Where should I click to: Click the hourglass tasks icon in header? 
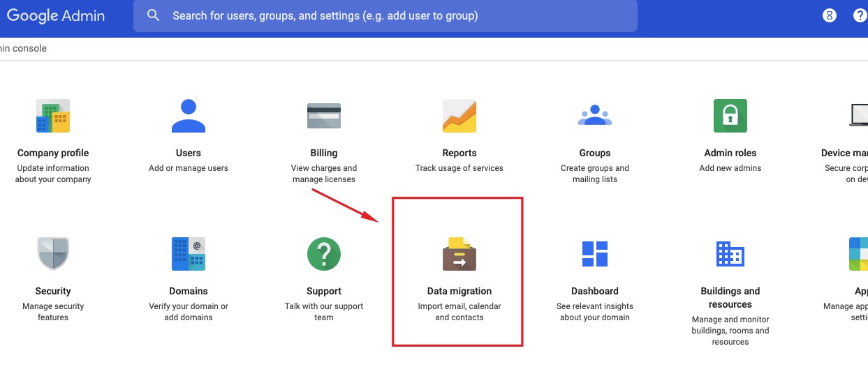pos(830,15)
